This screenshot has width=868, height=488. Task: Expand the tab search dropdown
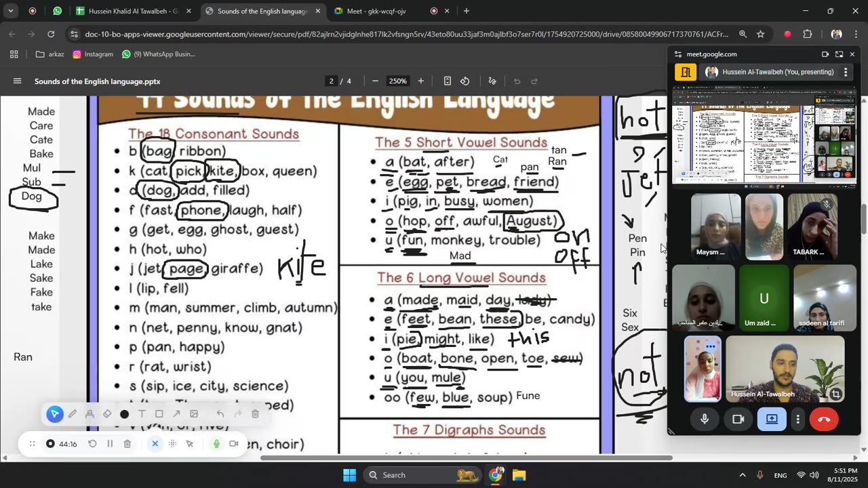10,11
